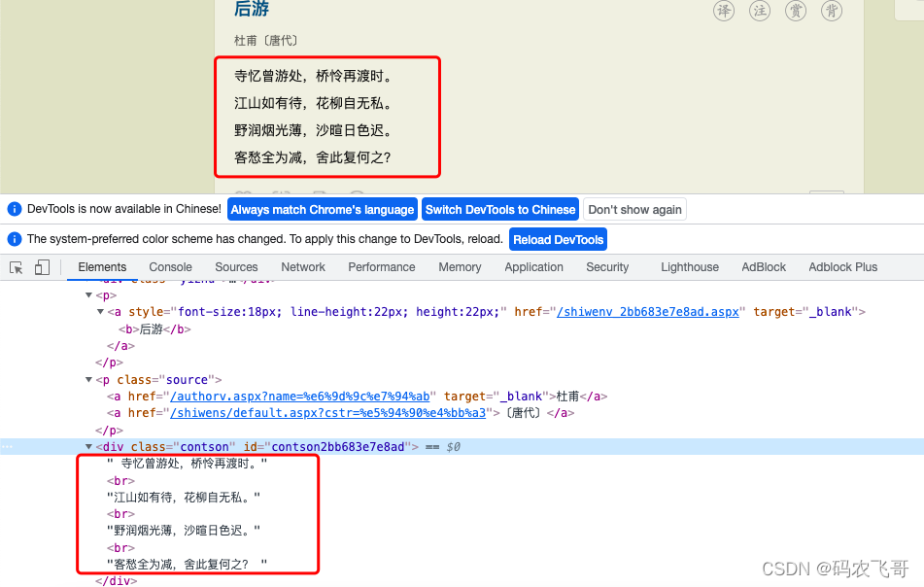This screenshot has width=924, height=587.
Task: Open the AdBlock tab
Action: click(764, 267)
